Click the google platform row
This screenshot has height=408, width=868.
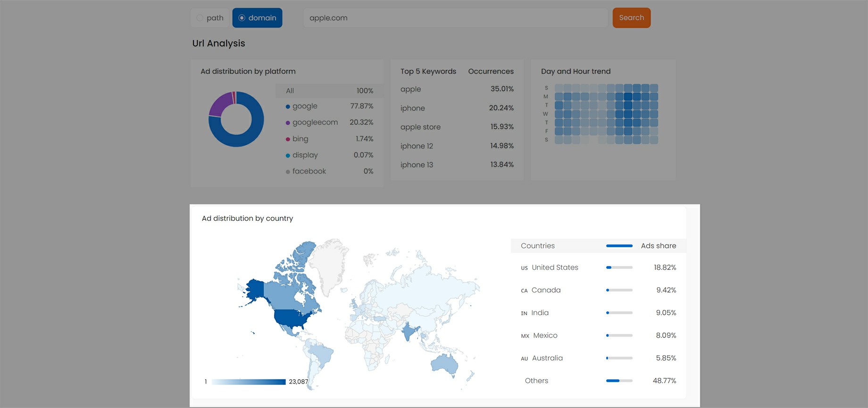[x=329, y=106]
